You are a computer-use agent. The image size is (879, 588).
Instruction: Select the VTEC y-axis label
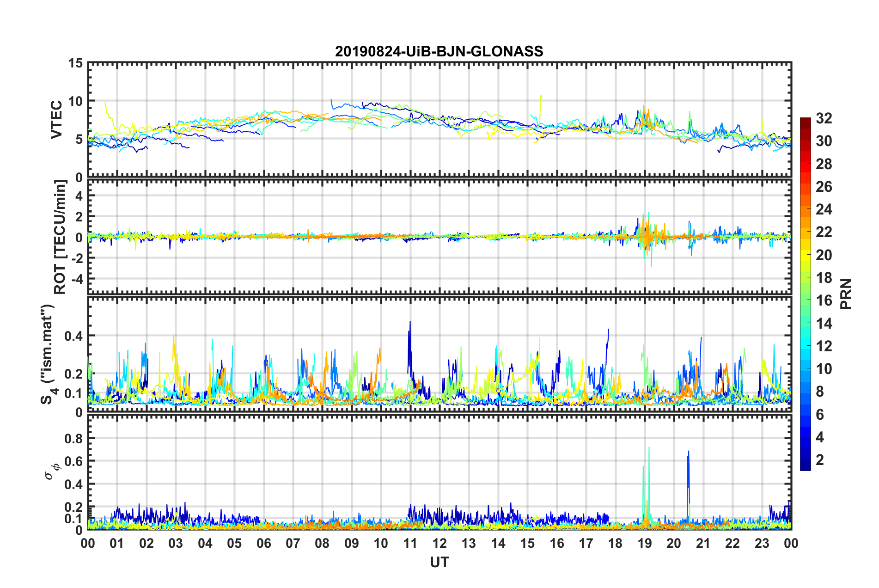[56, 119]
